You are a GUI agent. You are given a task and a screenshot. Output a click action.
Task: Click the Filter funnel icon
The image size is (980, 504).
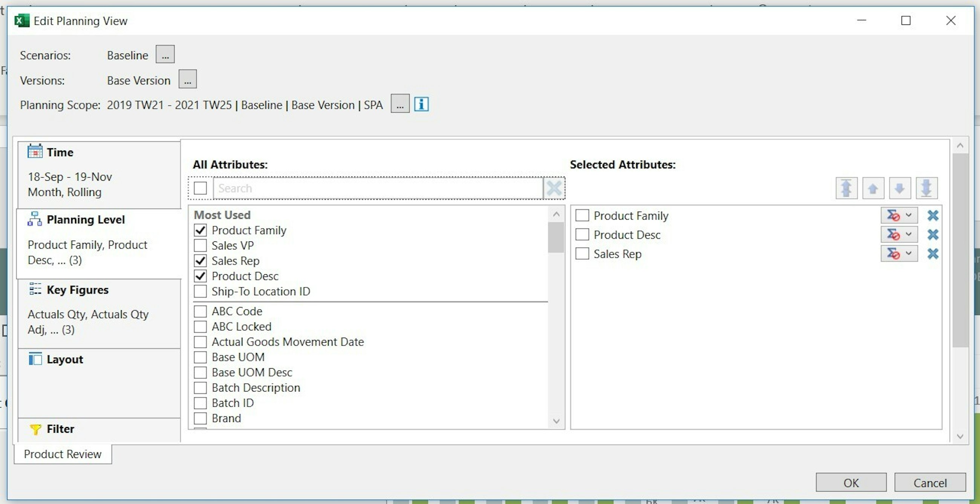pos(35,429)
